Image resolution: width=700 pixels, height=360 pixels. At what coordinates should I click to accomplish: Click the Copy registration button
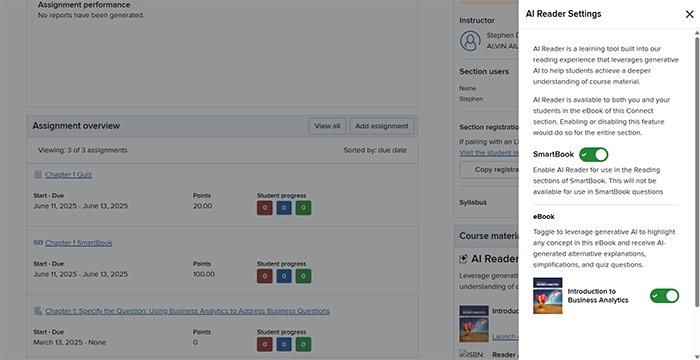tap(489, 170)
